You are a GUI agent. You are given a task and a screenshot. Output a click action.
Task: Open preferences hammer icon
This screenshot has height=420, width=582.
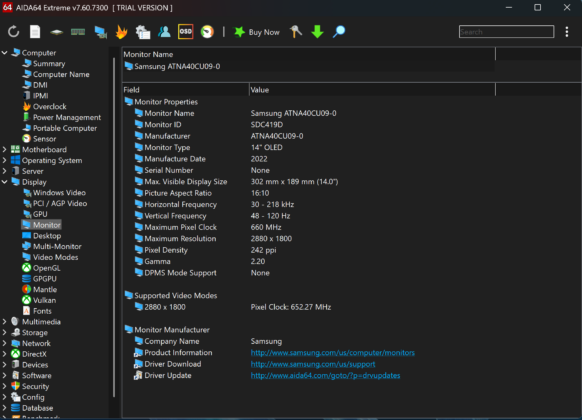pos(296,32)
